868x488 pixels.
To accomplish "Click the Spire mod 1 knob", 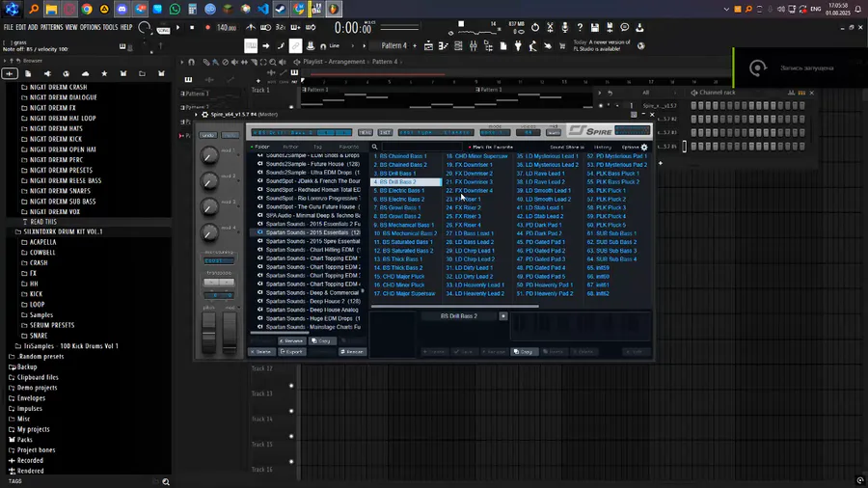I will pyautogui.click(x=209, y=156).
